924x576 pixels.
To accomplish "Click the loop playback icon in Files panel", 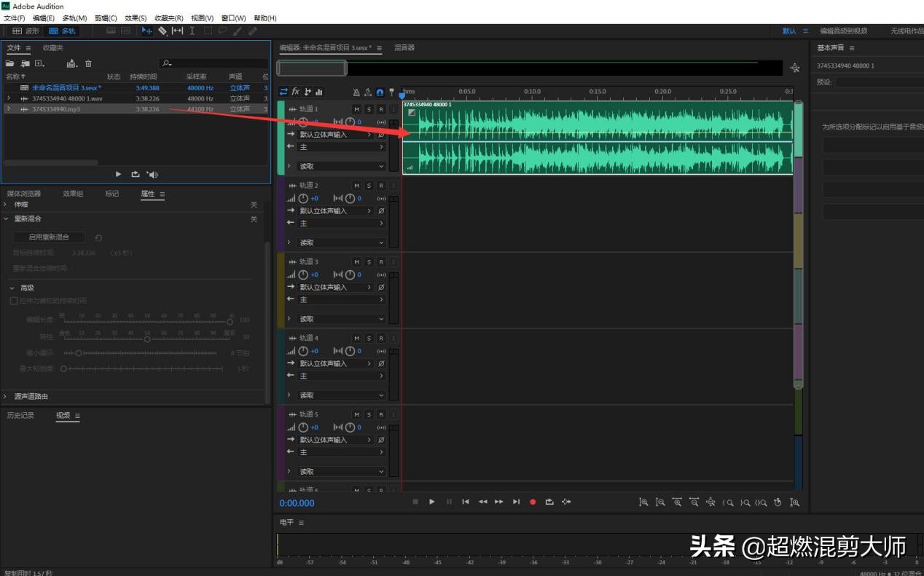I will pos(136,174).
